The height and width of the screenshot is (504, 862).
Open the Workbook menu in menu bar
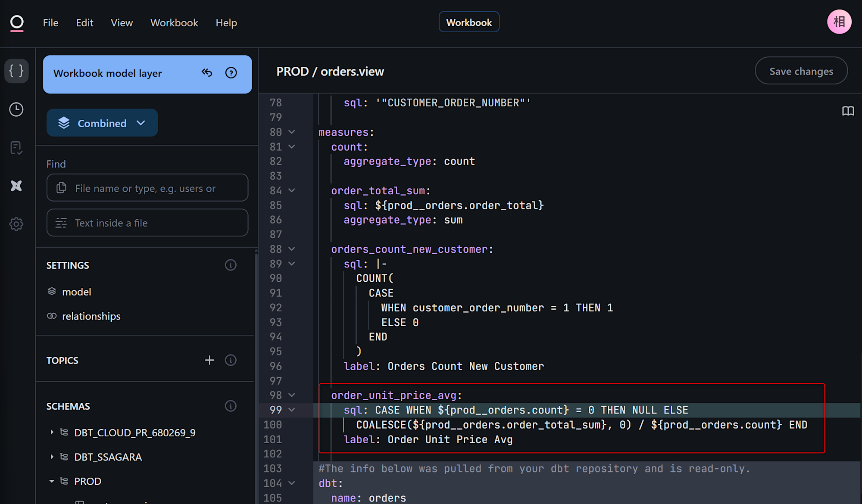coord(174,23)
